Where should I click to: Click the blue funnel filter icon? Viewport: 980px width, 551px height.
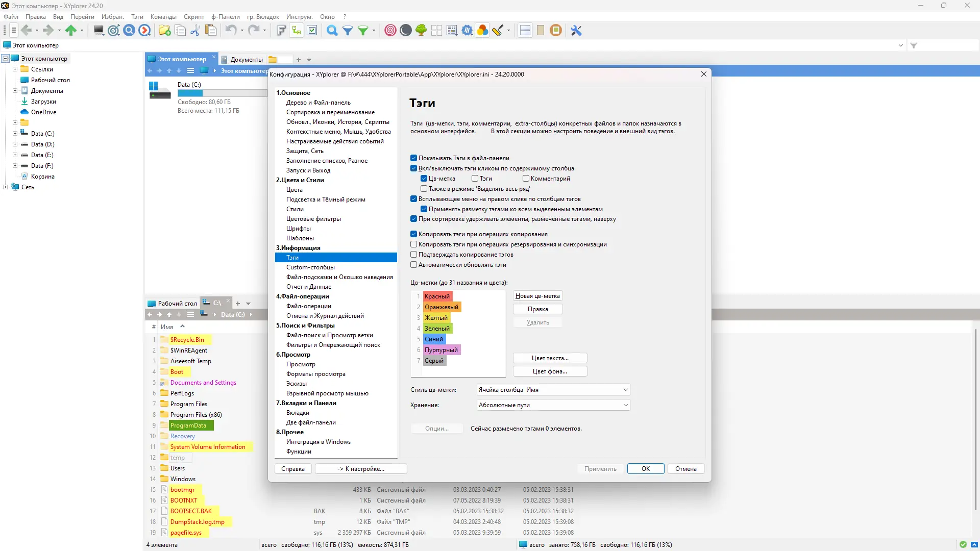(348, 31)
